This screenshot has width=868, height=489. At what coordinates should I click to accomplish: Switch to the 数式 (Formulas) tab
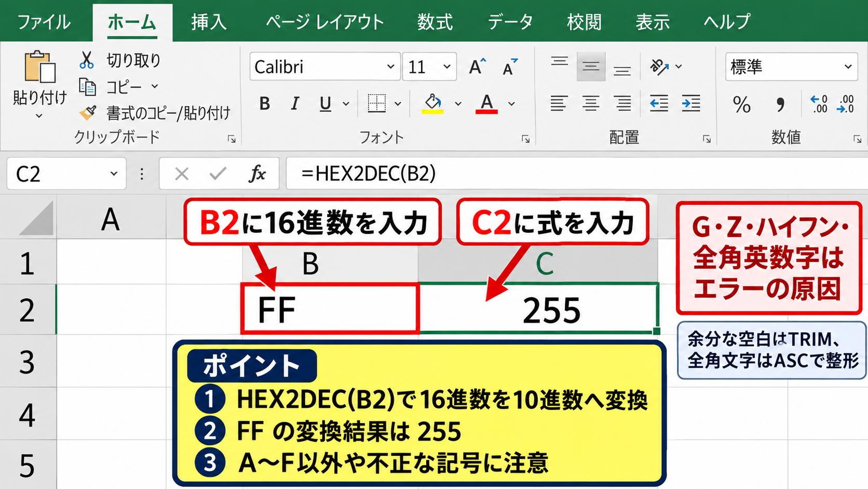(x=435, y=22)
